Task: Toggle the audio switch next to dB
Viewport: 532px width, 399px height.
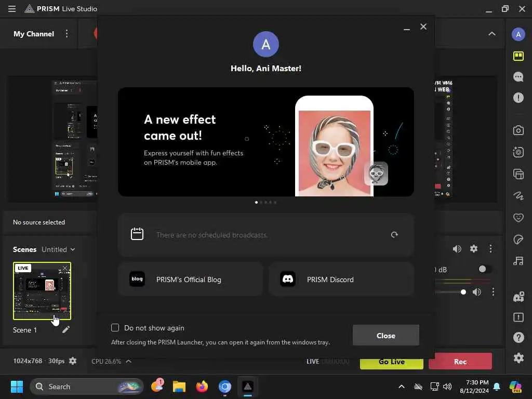Action: click(x=484, y=270)
